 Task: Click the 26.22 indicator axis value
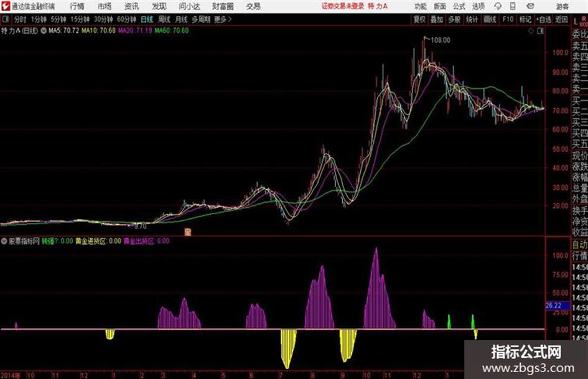point(554,306)
